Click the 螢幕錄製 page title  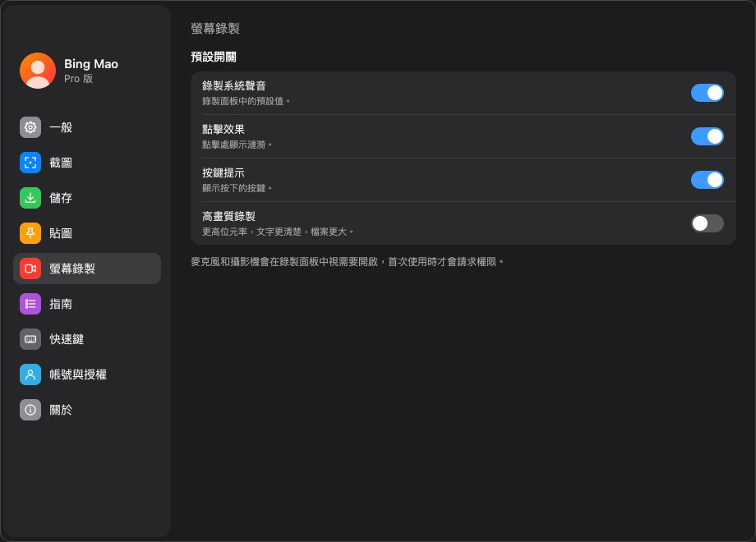[x=215, y=29]
